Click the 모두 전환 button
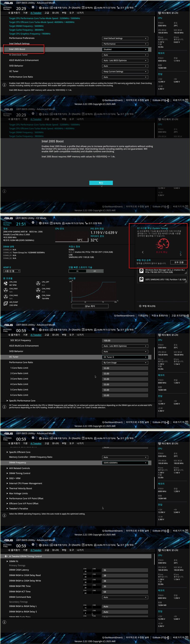 pyautogui.click(x=179, y=262)
